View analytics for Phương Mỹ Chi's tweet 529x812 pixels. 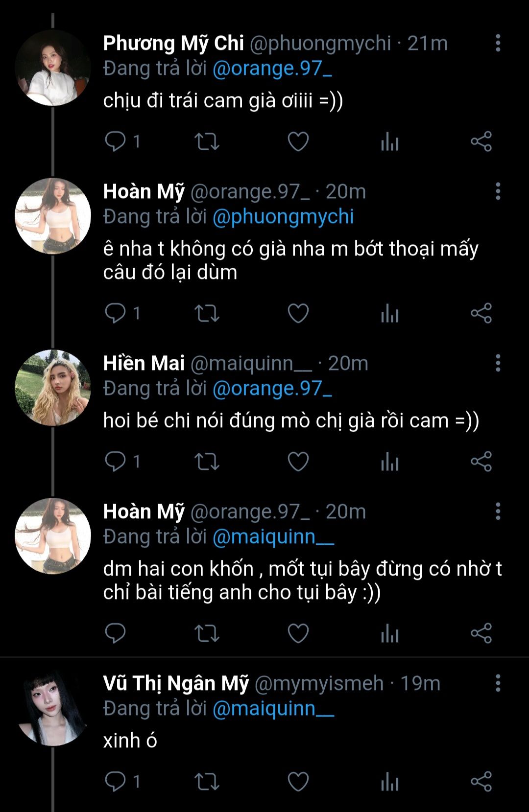(x=390, y=142)
